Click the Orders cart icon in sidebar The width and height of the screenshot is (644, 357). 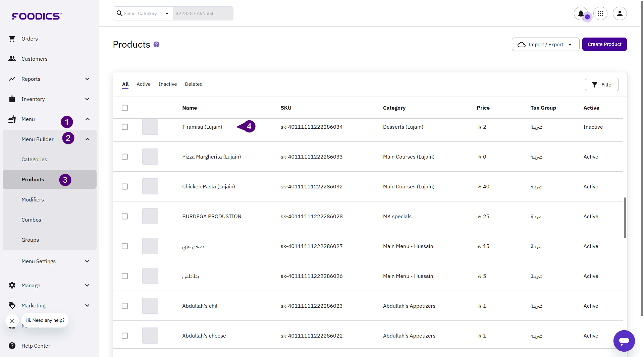(x=12, y=39)
